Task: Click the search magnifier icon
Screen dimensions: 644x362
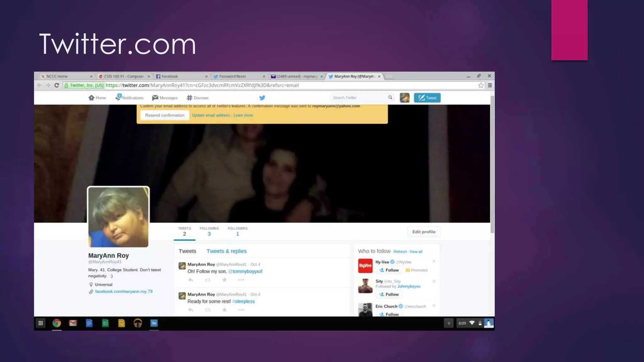Action: [x=390, y=97]
